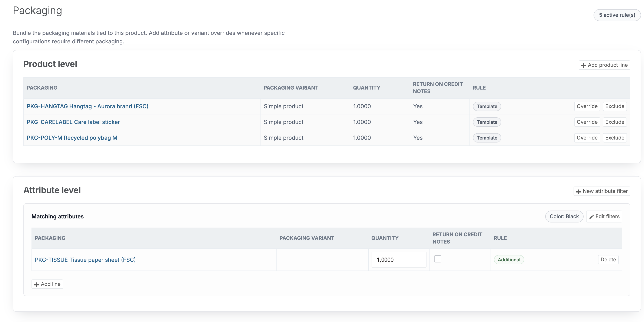Click Template badge in PKG-POLY-M row
Viewport: 644px width, 322px height.
487,138
